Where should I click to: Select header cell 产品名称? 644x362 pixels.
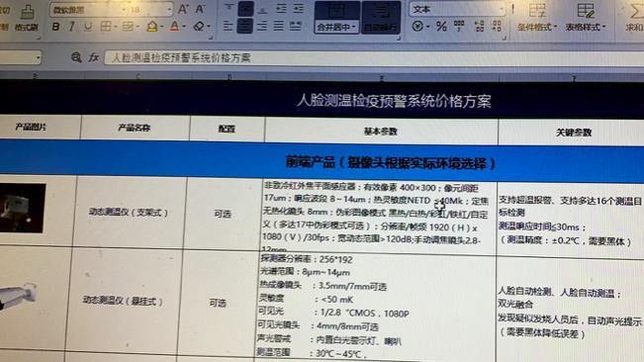click(136, 128)
